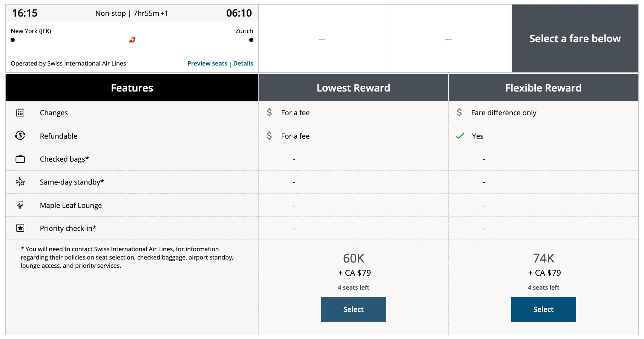Click the Maple Leaf Lounge seat icon
644x339 pixels.
[x=20, y=205]
